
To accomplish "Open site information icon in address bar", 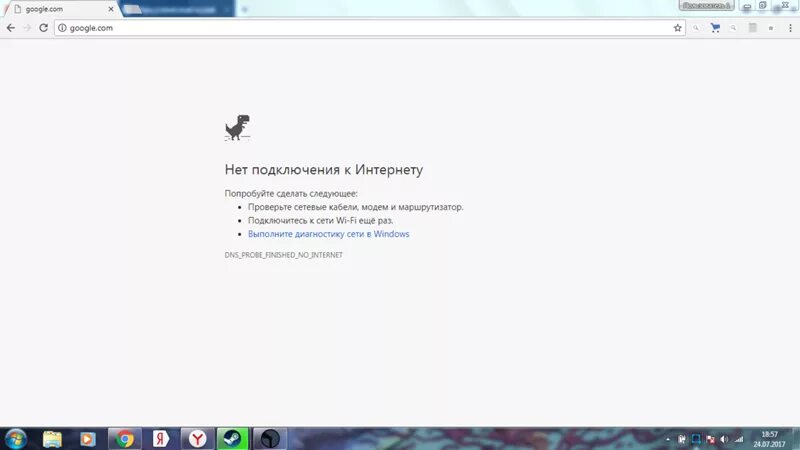I will 62,28.
